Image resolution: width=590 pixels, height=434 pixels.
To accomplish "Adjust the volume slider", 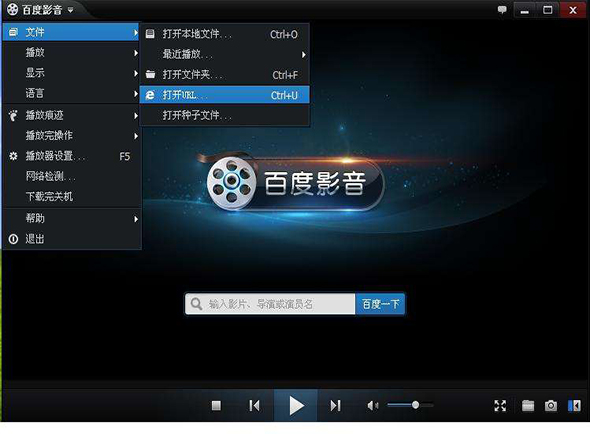I will (x=410, y=405).
